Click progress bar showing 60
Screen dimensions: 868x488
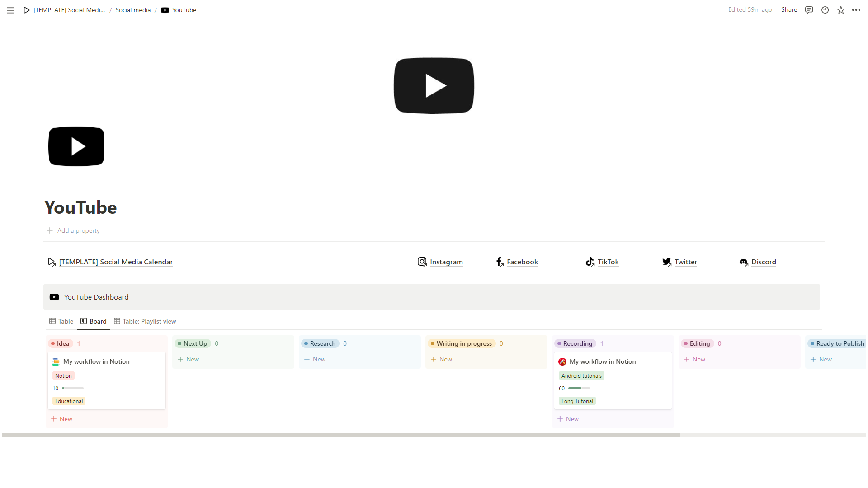pyautogui.click(x=579, y=388)
